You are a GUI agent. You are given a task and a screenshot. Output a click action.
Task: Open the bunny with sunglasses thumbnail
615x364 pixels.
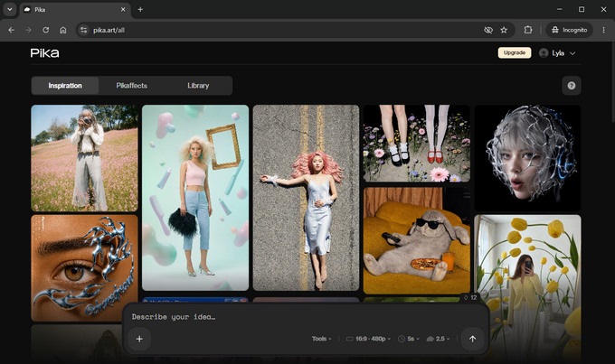point(416,240)
